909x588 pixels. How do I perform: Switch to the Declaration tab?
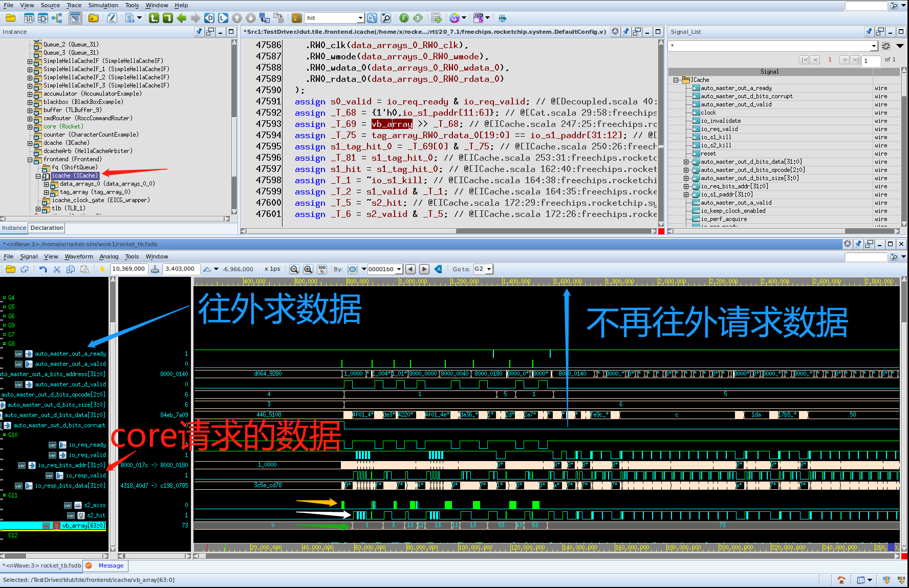pyautogui.click(x=46, y=228)
